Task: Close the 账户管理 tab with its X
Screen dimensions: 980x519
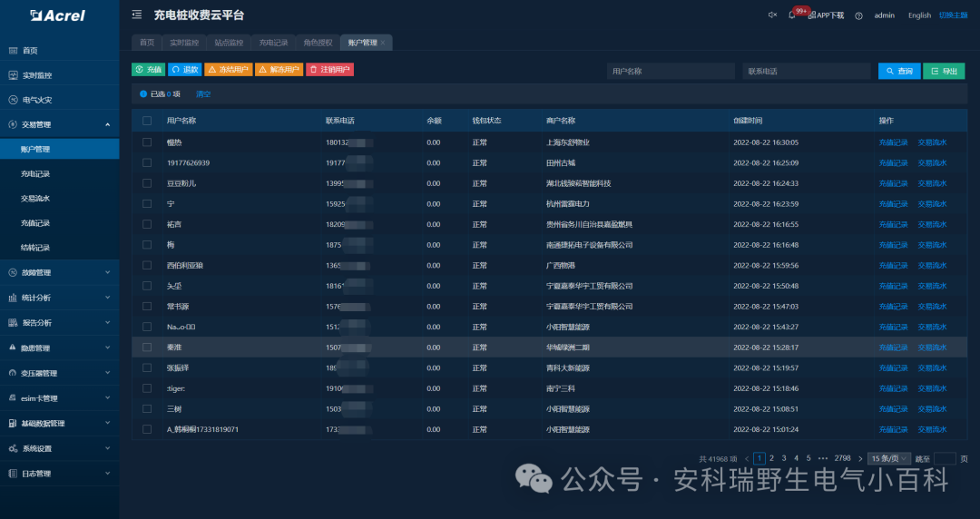Action: (x=383, y=43)
